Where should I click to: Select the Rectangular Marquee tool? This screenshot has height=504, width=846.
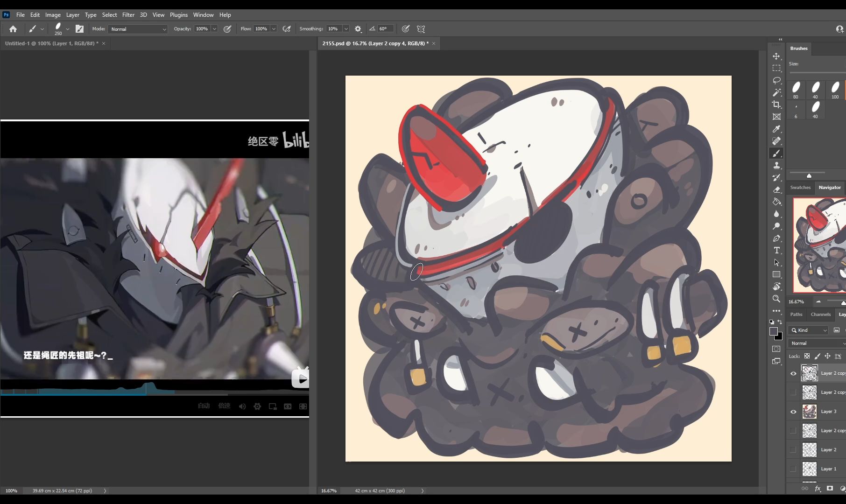[776, 68]
